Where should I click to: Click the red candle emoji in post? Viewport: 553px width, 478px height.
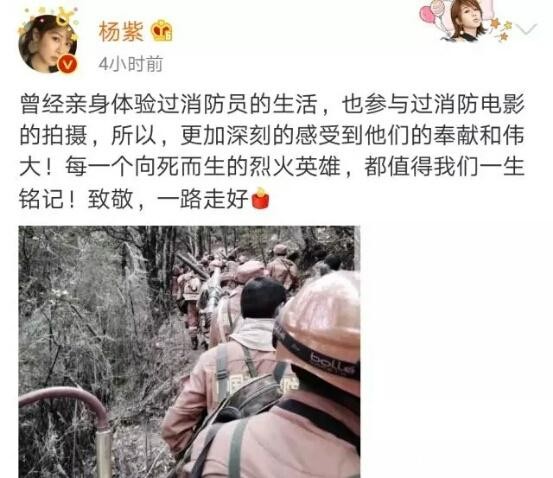260,199
